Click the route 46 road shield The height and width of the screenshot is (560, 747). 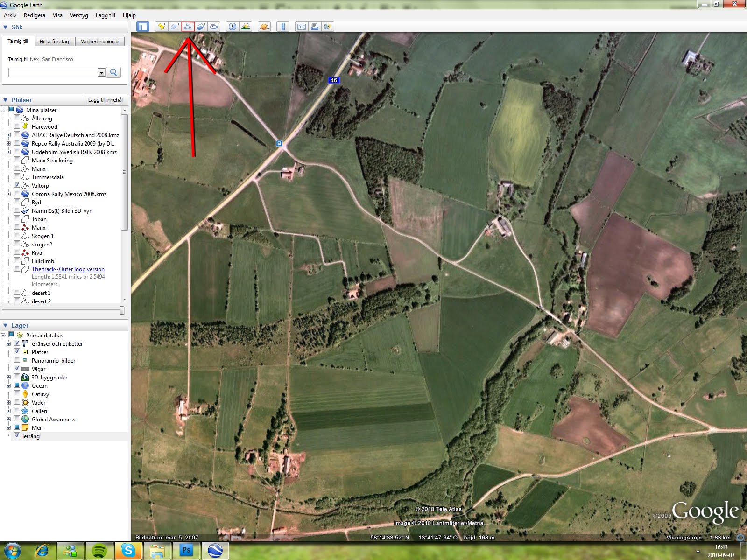tap(333, 80)
